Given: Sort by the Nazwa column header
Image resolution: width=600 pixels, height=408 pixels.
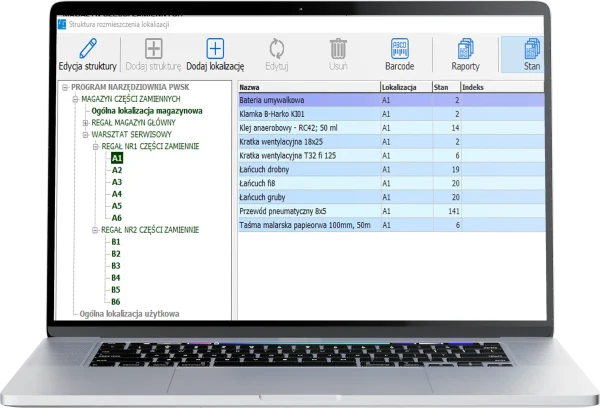Looking at the screenshot, I should coord(309,87).
